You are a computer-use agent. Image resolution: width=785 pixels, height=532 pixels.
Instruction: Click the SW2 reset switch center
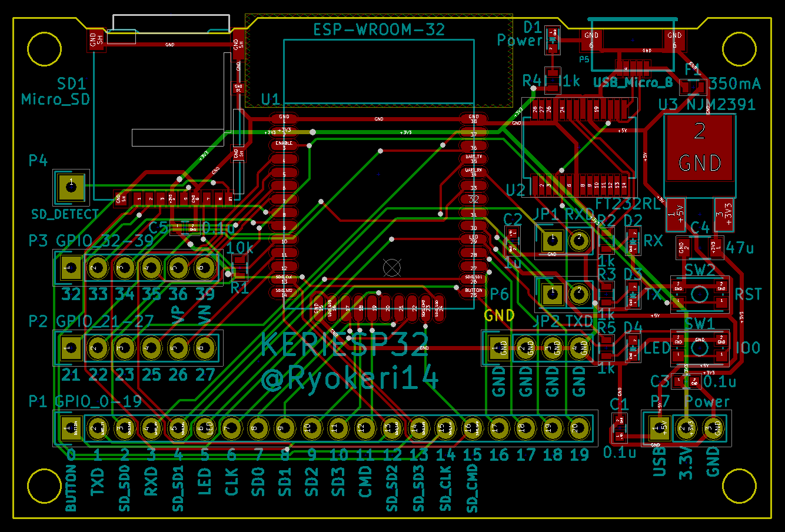700,294
